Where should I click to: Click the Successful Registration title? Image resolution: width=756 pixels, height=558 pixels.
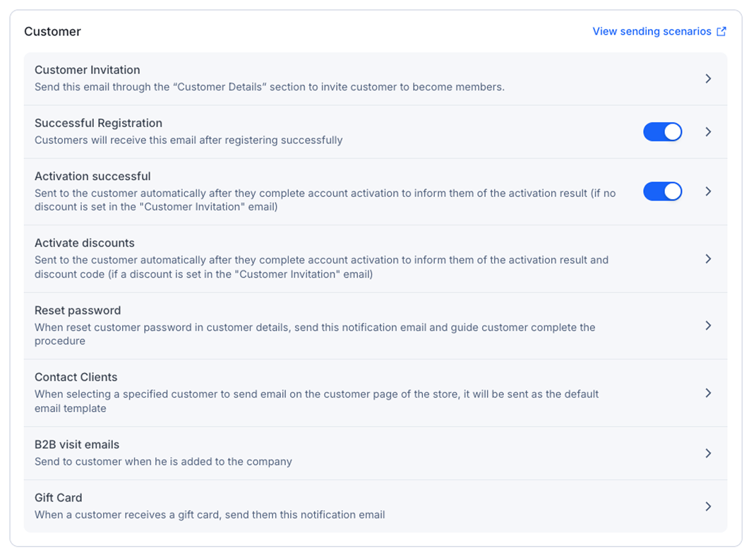coord(98,123)
